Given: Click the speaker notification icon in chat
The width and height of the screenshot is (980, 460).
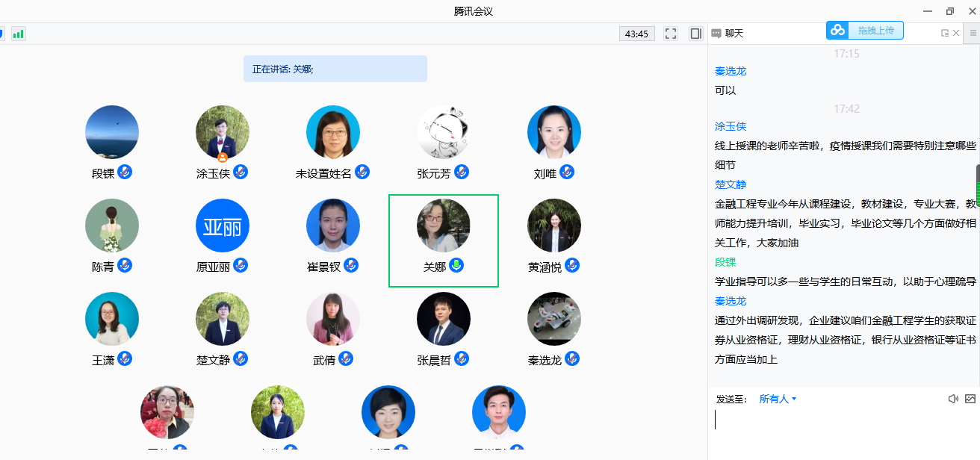Looking at the screenshot, I should pos(953,399).
